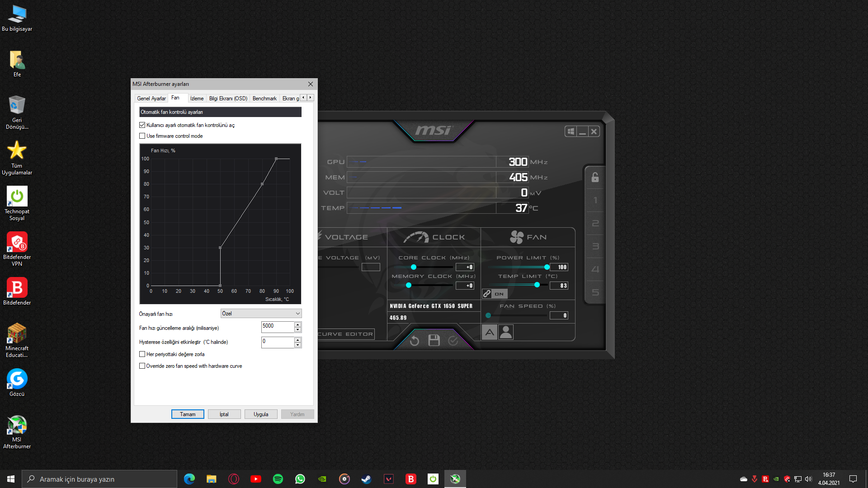The height and width of the screenshot is (488, 868).
Task: Check 'Override zero fan speed with hardware curve'
Action: 142,366
